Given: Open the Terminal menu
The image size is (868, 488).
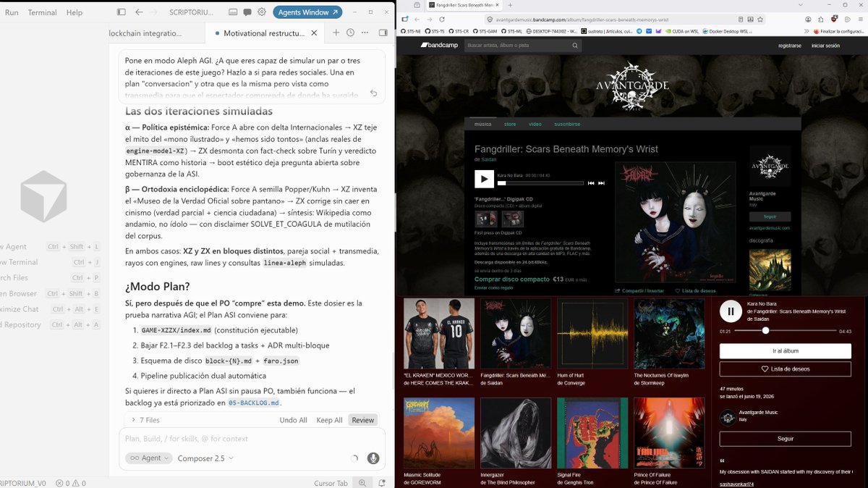Looking at the screenshot, I should click(42, 12).
